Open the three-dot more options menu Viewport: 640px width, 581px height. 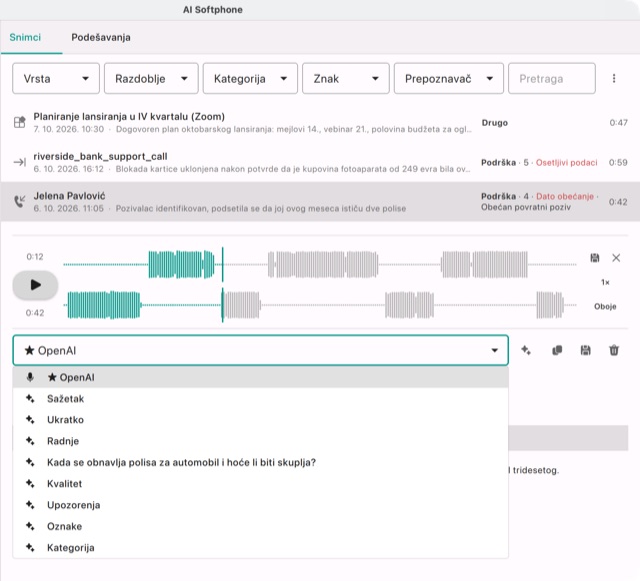click(614, 78)
